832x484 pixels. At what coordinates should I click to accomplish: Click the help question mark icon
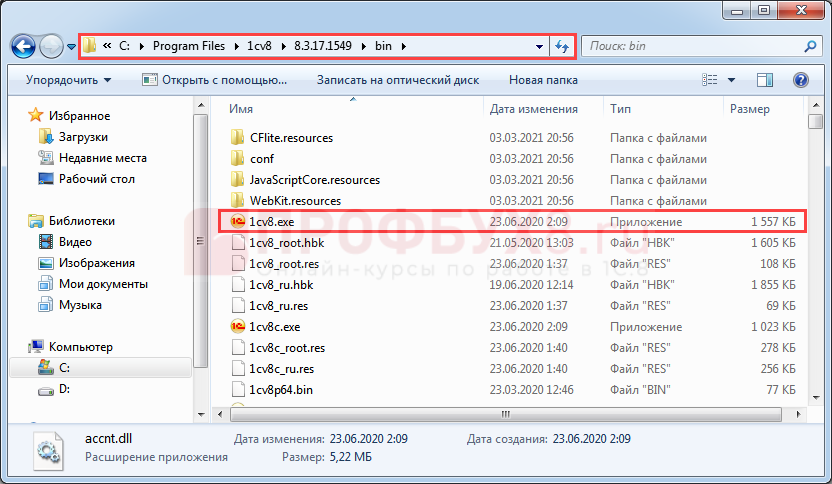click(x=800, y=79)
